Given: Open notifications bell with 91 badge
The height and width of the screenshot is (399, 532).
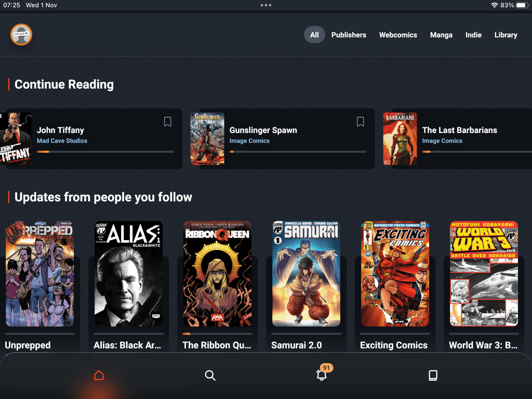Looking at the screenshot, I should click(x=322, y=375).
